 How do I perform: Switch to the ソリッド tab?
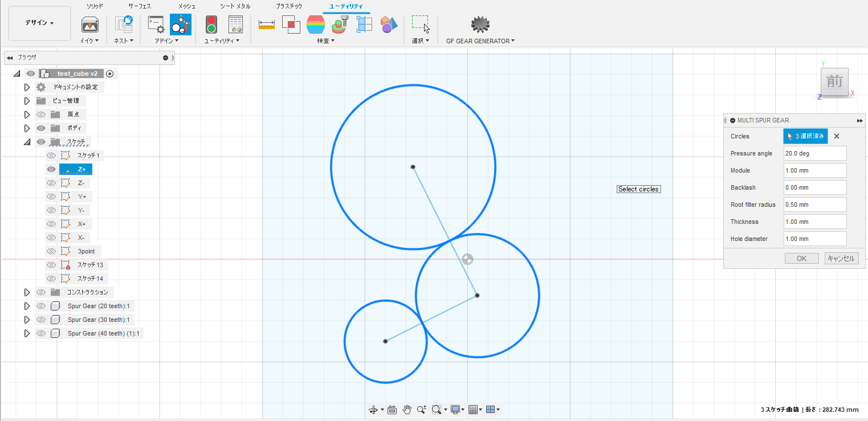coord(95,6)
